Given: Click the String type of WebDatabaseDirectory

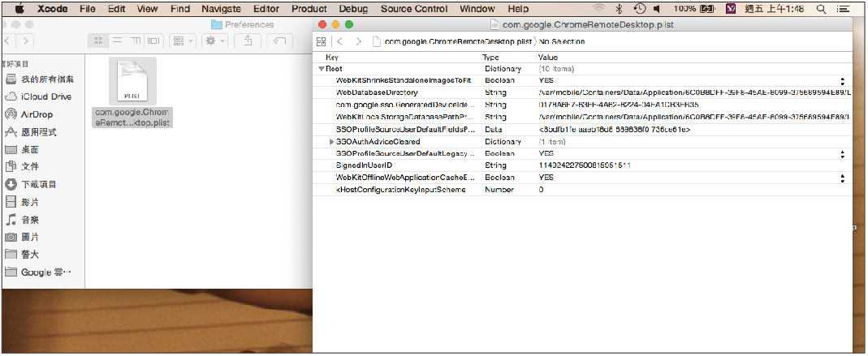Looking at the screenshot, I should [x=495, y=93].
